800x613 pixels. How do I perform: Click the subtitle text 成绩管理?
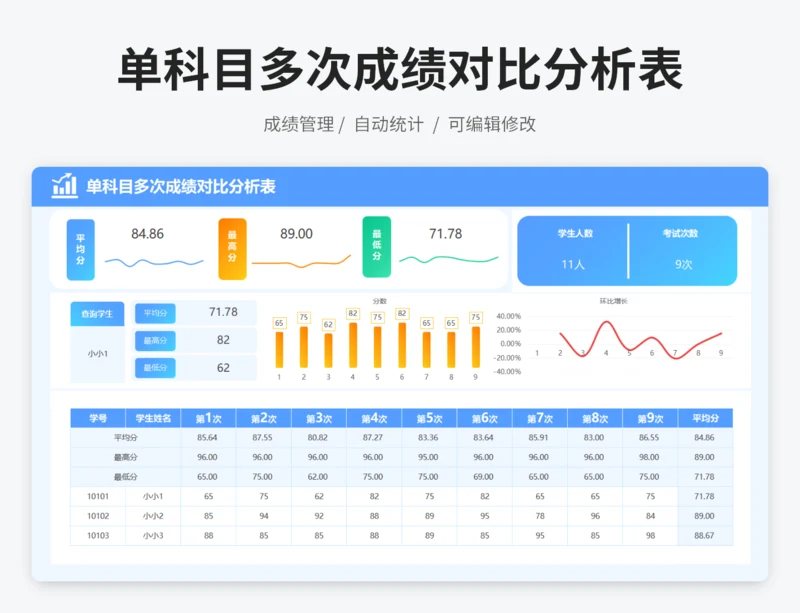298,124
